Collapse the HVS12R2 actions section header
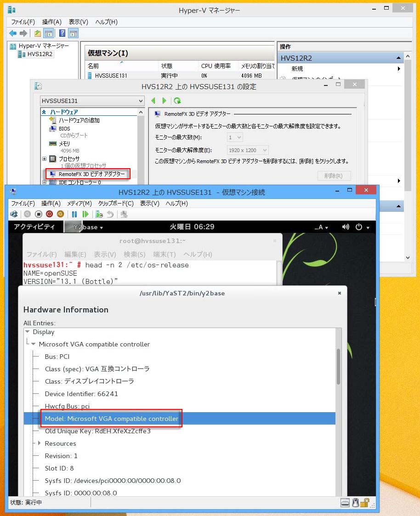The image size is (420, 516). tap(398, 58)
